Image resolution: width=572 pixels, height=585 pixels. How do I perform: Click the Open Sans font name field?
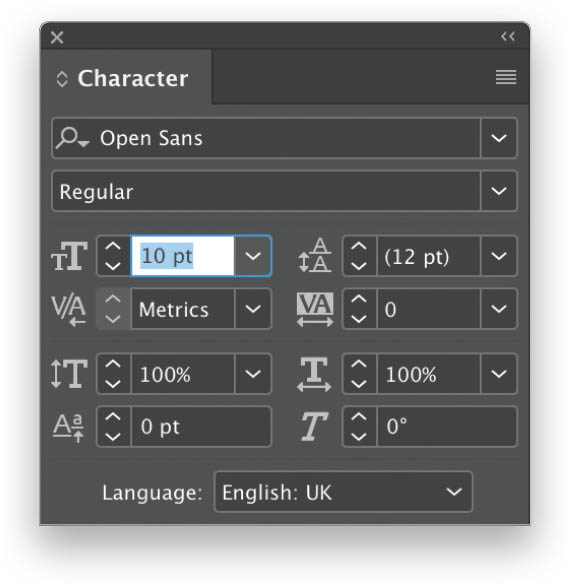click(x=267, y=138)
